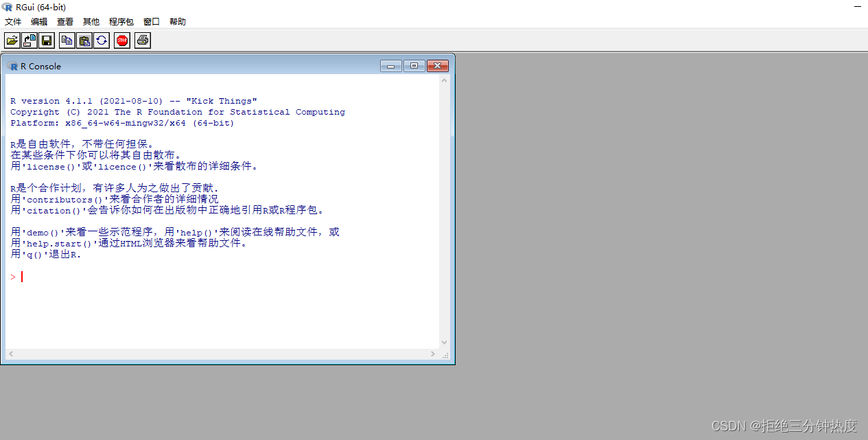Click the console horizontal scrollbar left arrow

(10, 354)
